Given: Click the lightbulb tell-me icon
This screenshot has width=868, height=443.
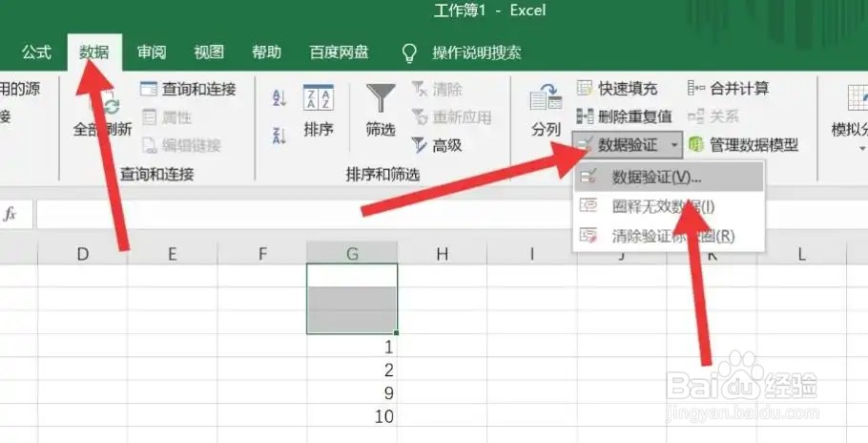Looking at the screenshot, I should pos(409,53).
